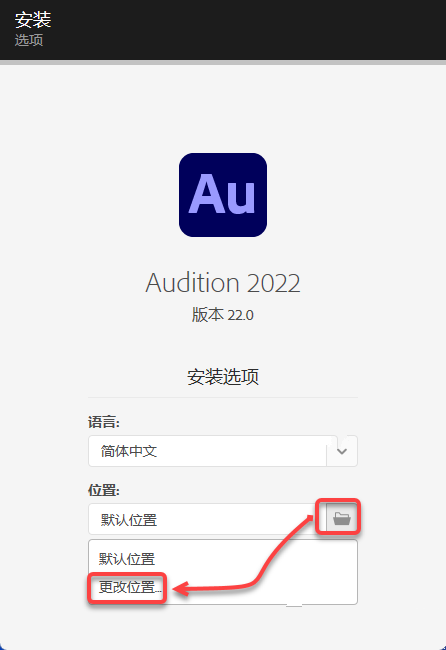Open the folder browse icon for location
The image size is (446, 650).
click(x=342, y=518)
